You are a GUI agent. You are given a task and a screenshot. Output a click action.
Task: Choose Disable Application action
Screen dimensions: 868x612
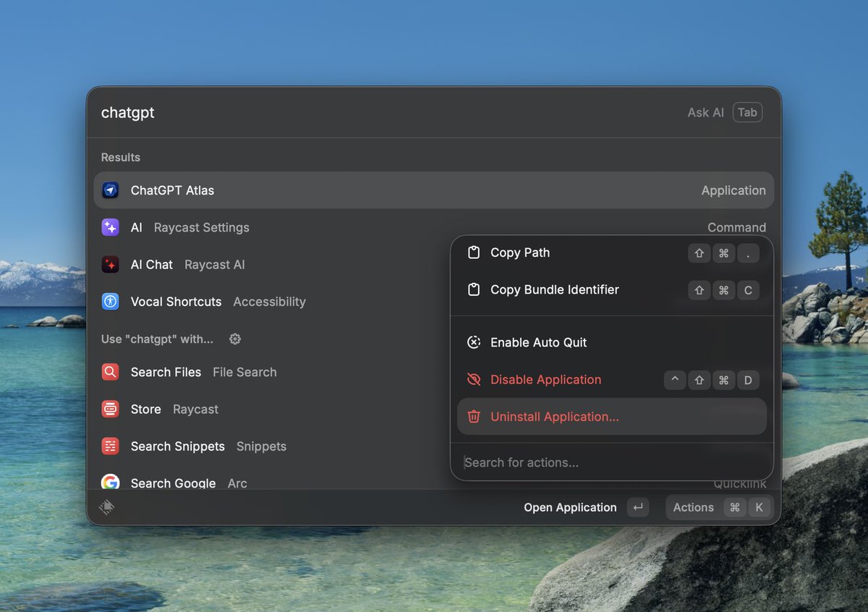click(612, 380)
